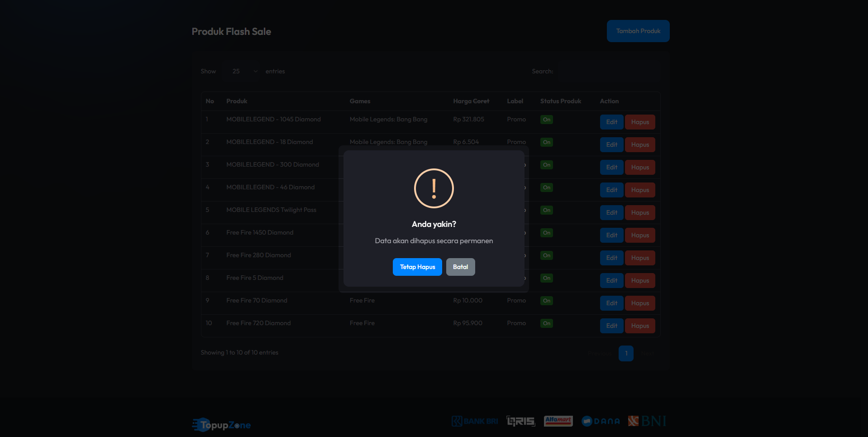Hapus the Free Fire 720 Diamond row
868x437 pixels.
(640, 326)
